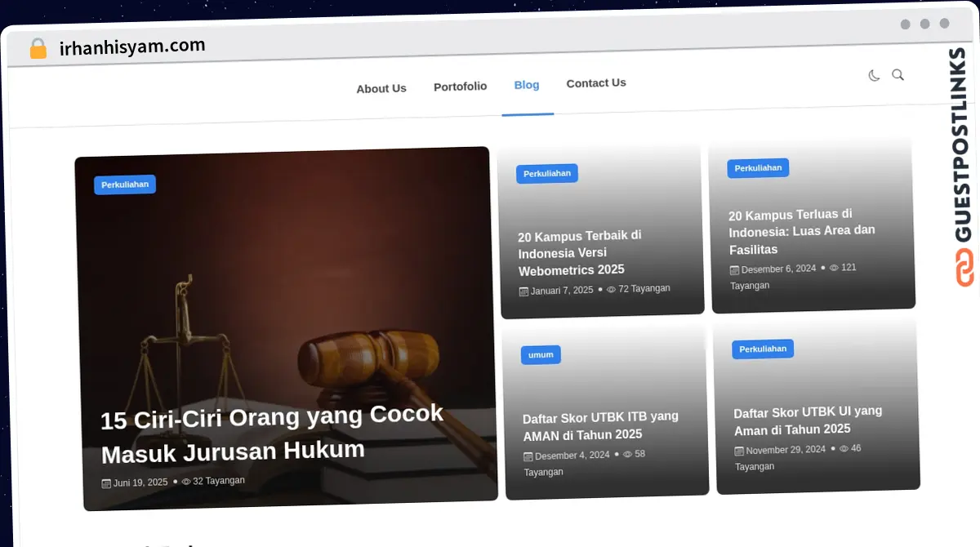The width and height of the screenshot is (980, 547).
Task: Click calendar icon beside Juni 19, 2025
Action: click(x=106, y=483)
